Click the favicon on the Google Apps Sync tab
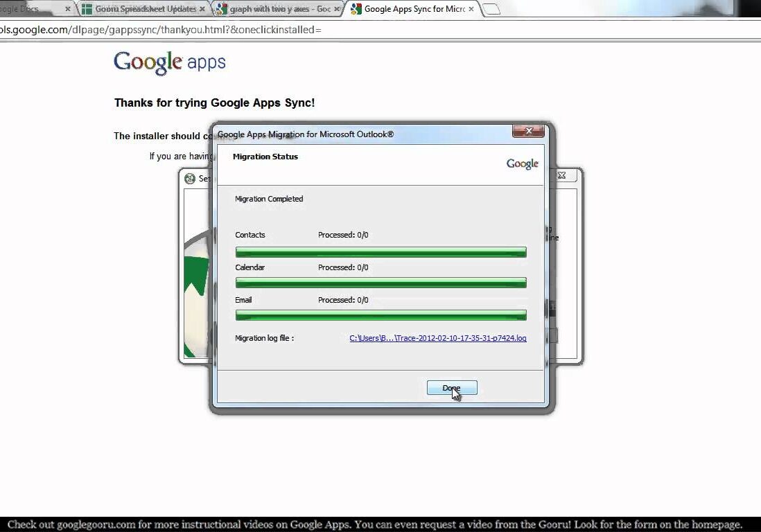 356,9
